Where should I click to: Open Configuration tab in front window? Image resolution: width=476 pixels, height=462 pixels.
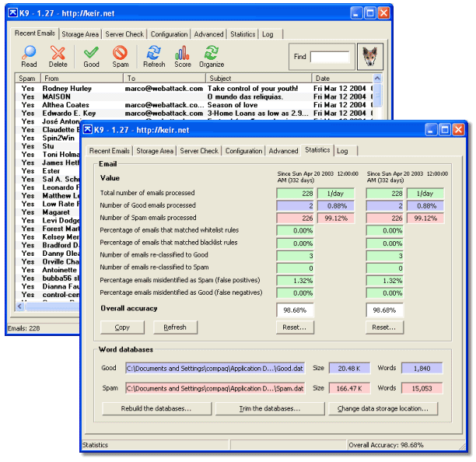243,151
